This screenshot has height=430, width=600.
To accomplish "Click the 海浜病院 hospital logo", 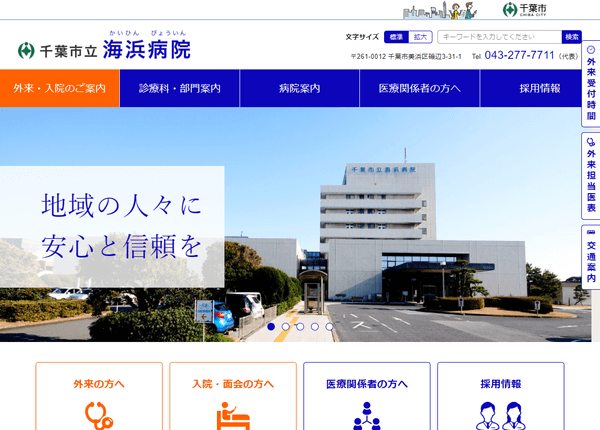I will (104, 48).
